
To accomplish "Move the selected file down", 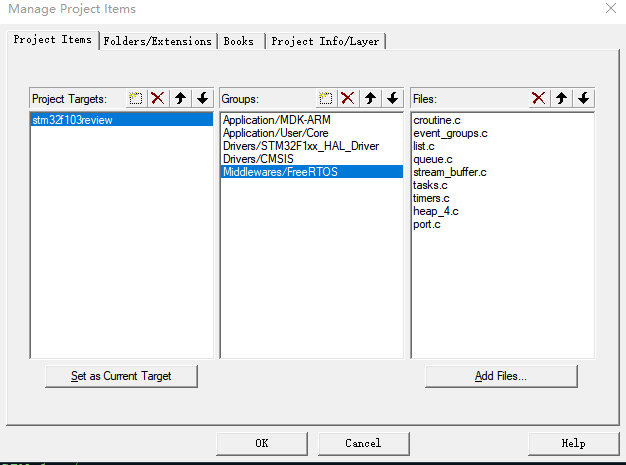I will (584, 98).
